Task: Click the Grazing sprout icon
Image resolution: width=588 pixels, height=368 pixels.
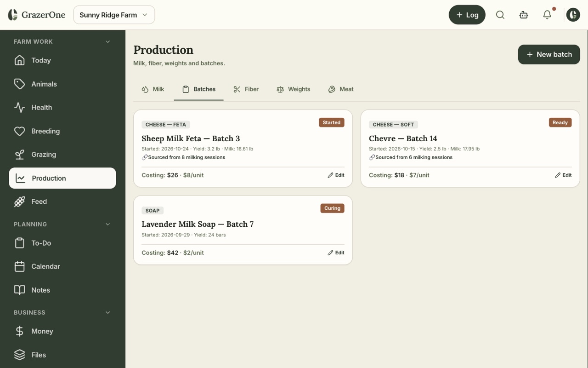Action: [x=19, y=155]
